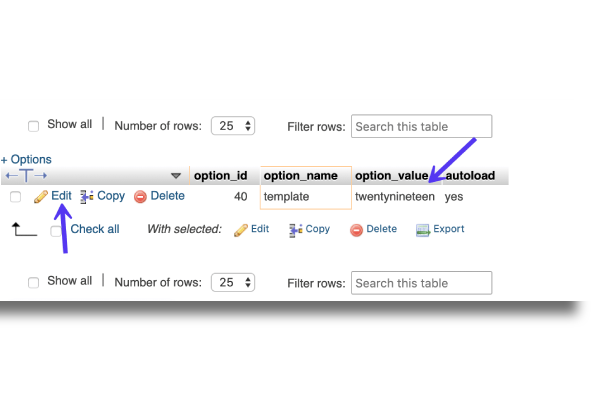Enable the bottom Show all checkbox
The width and height of the screenshot is (600, 400).
point(34,283)
